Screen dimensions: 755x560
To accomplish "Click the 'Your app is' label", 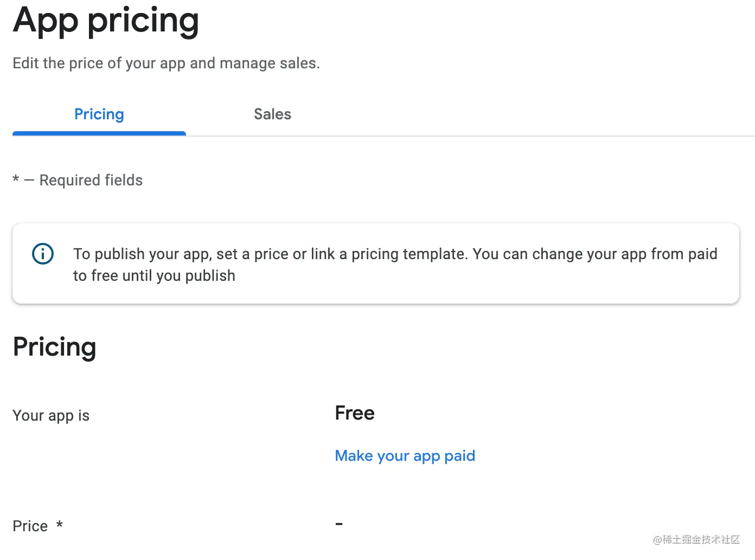I will (x=51, y=416).
